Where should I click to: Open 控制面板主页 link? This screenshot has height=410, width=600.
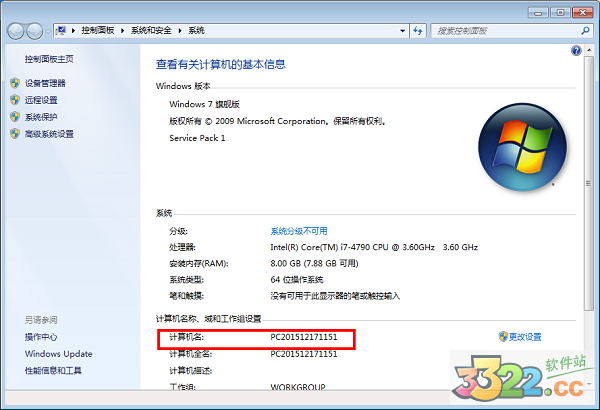click(49, 59)
